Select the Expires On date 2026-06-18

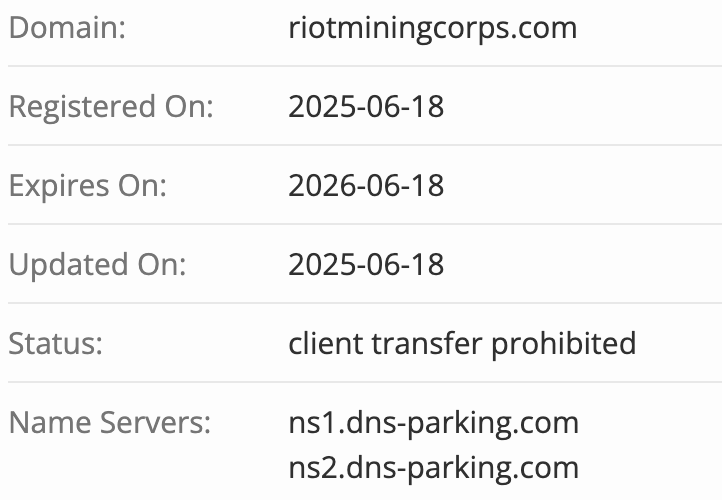366,186
